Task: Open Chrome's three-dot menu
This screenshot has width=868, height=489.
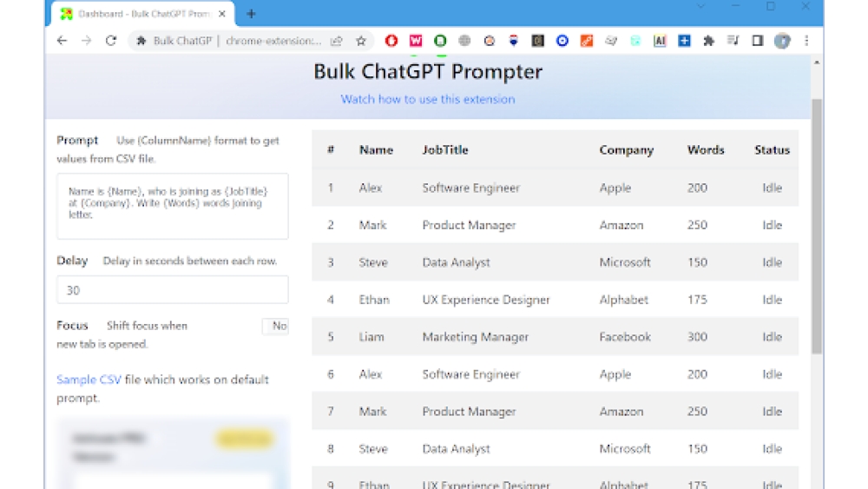Action: (806, 41)
